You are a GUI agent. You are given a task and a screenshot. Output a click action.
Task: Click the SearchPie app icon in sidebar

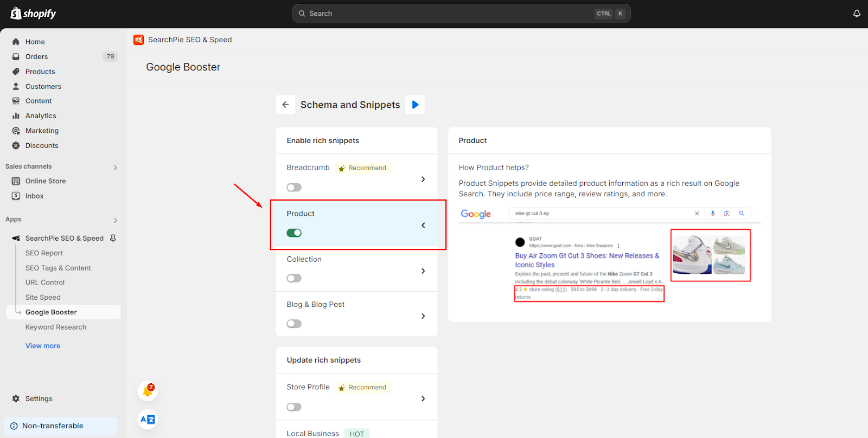(x=16, y=238)
